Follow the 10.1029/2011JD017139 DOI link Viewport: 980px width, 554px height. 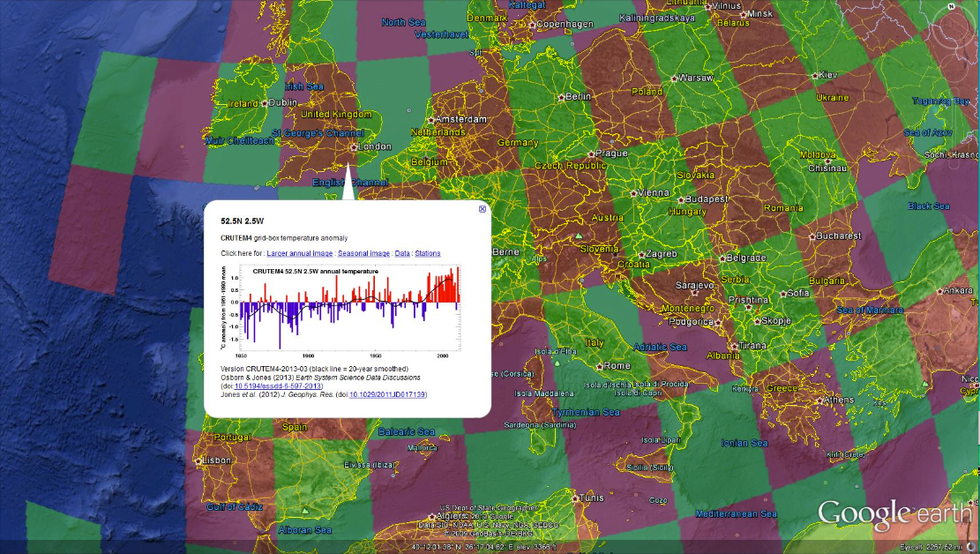(387, 394)
